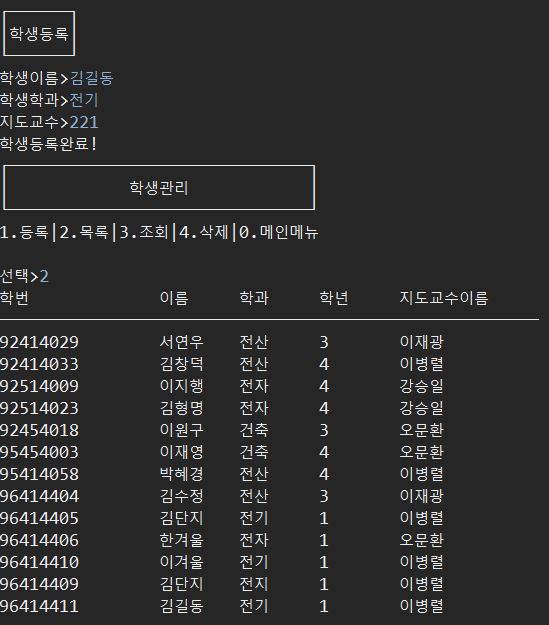The image size is (549, 625).
Task: Click the entered value 전기 after 학생학과>
Action: pos(84,100)
